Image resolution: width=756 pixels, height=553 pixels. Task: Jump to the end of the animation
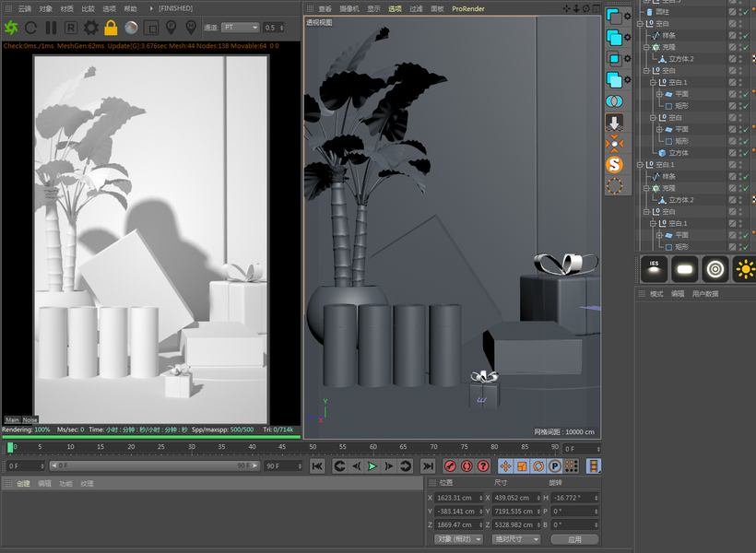pos(428,466)
